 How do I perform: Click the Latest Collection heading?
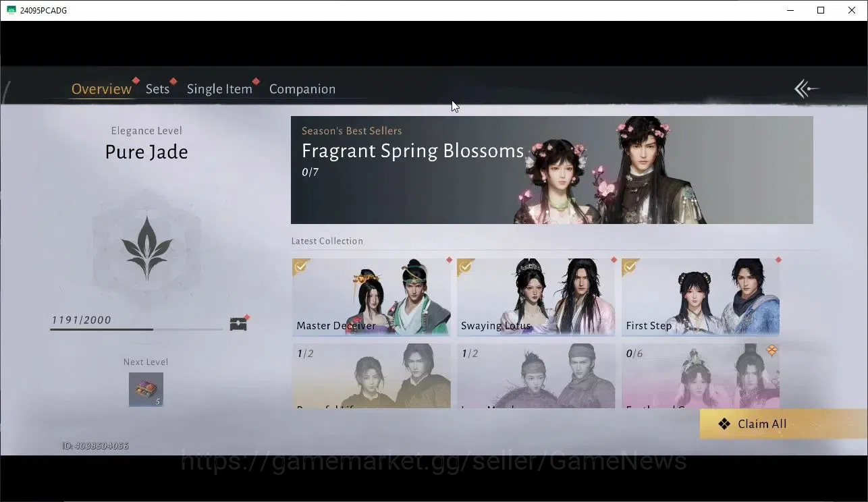(x=327, y=241)
